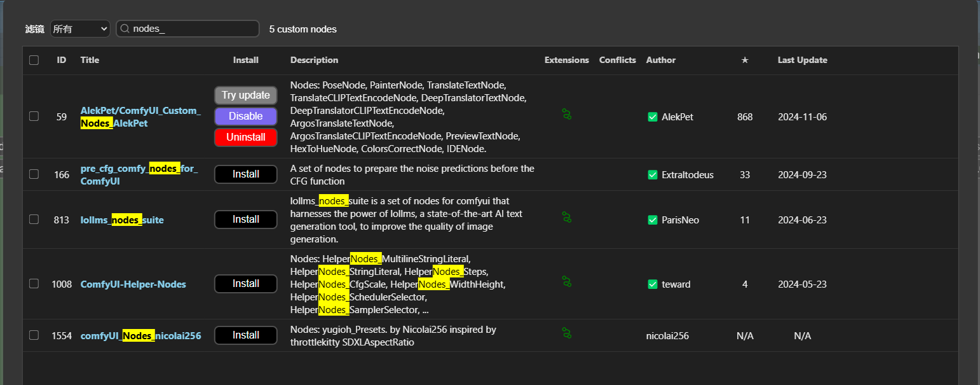
Task: Check the row for ID 166
Action: pyautogui.click(x=34, y=174)
